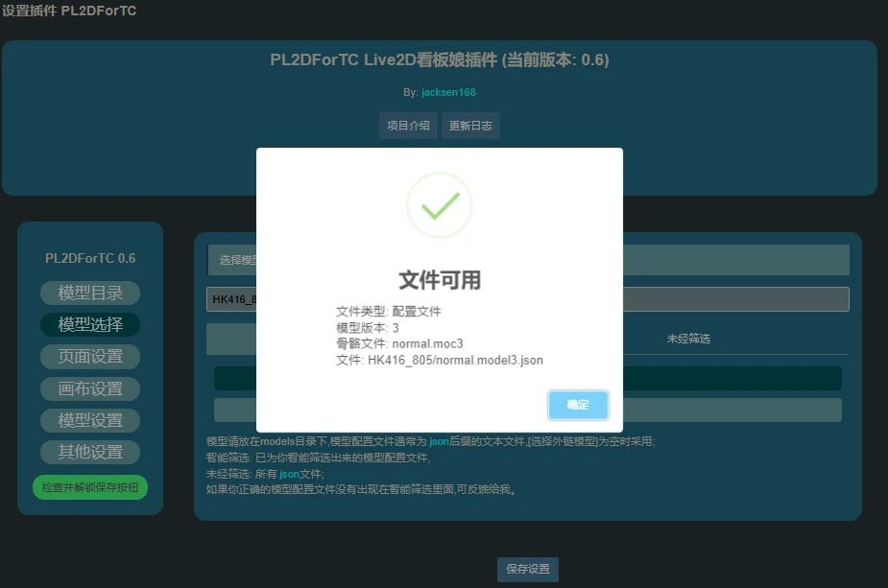
Task: Click the 文件可用 dialog heading
Action: pos(440,280)
